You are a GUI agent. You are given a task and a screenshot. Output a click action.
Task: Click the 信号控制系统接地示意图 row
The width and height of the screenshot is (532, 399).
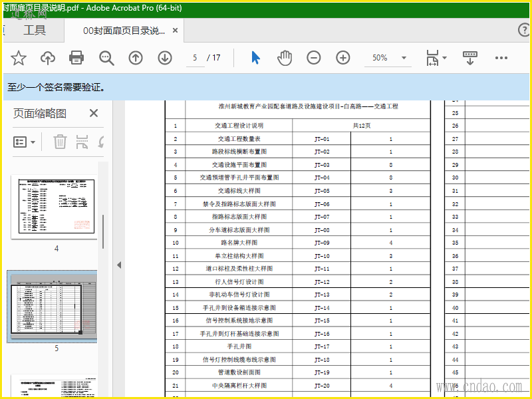click(x=297, y=321)
